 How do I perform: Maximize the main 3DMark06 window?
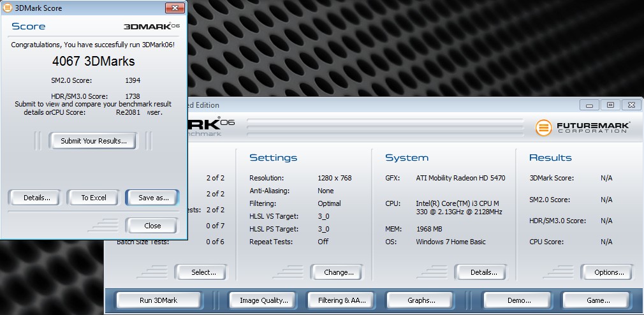pos(610,105)
